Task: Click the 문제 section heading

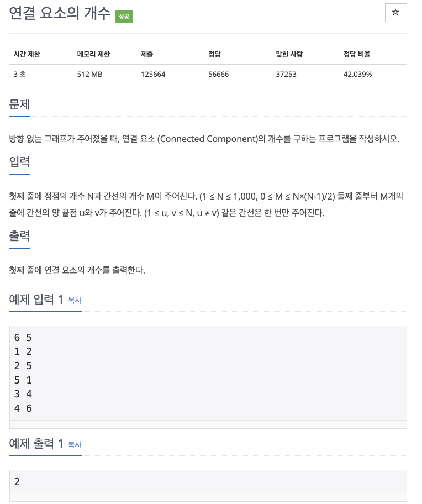Action: click(x=20, y=105)
